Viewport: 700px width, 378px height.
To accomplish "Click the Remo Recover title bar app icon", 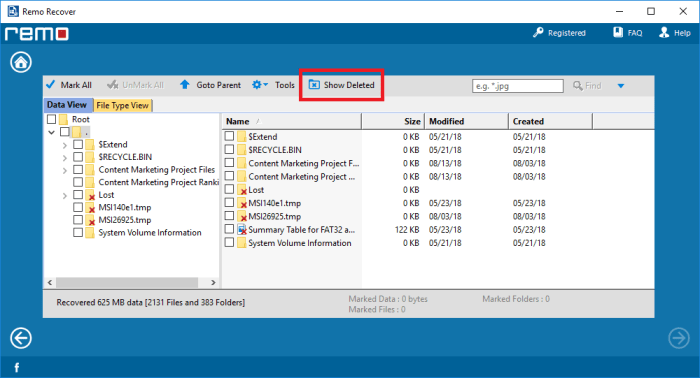I will coord(13,11).
